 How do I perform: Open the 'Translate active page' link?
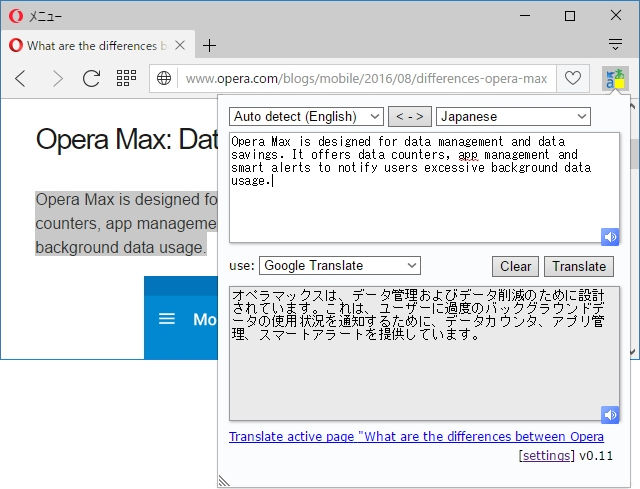click(x=416, y=437)
